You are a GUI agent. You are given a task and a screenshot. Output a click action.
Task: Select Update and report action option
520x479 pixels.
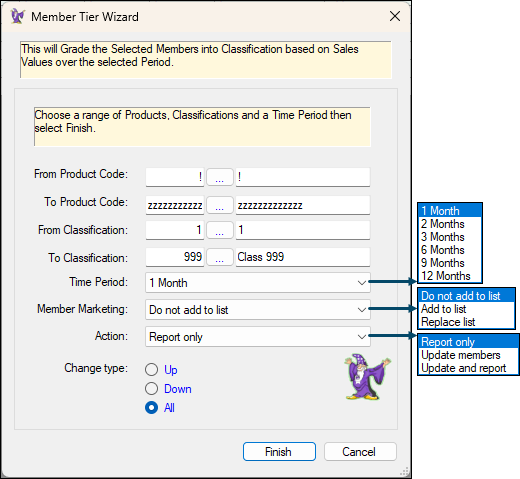click(468, 368)
